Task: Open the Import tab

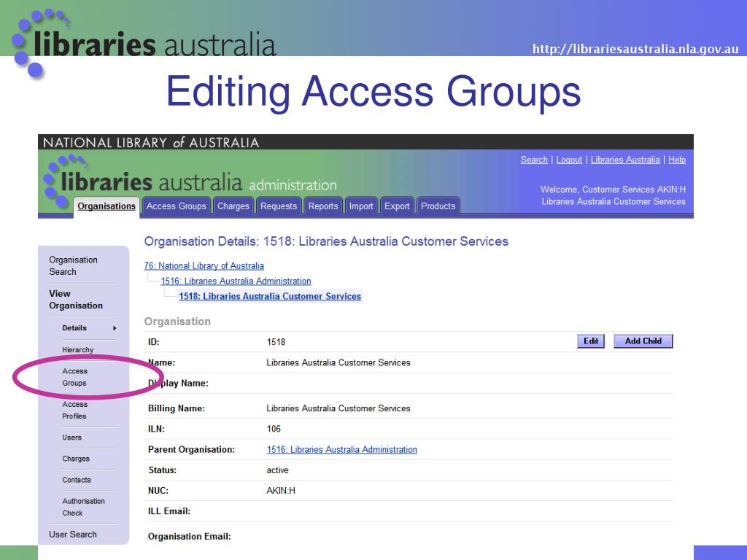Action: (361, 206)
